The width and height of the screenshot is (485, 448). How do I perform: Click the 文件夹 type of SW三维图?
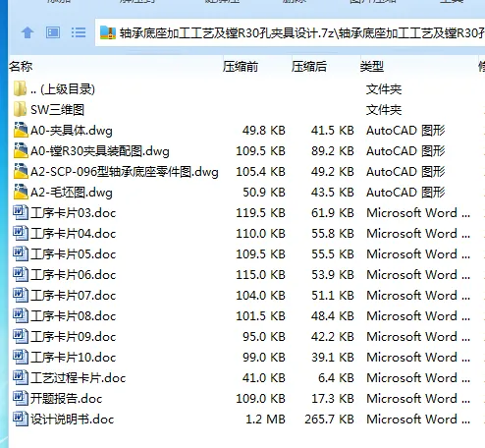(x=384, y=110)
